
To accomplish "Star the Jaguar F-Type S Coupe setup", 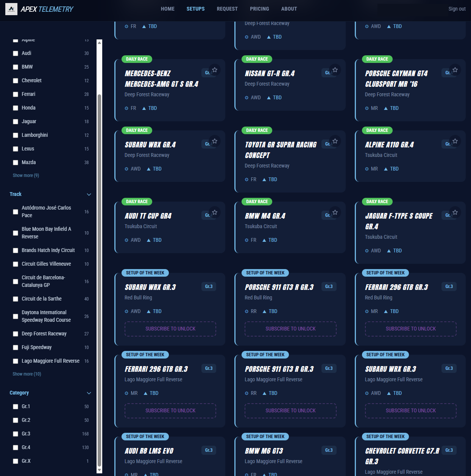I will click(x=455, y=212).
